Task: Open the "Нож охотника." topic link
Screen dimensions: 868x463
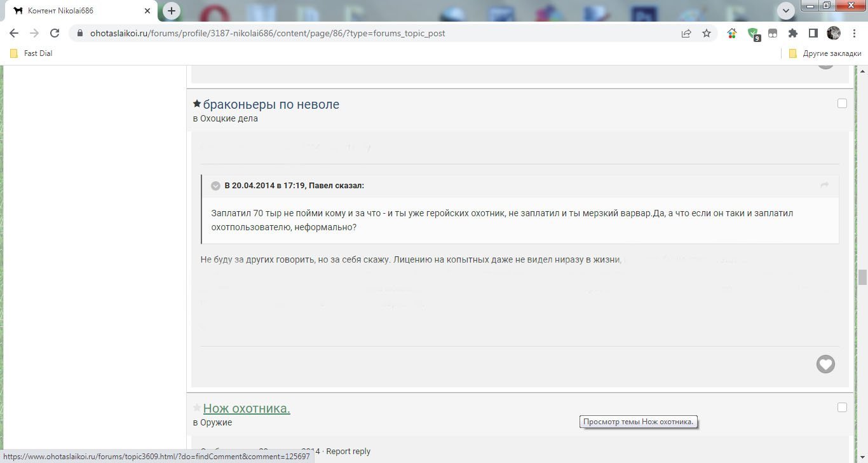Action: coord(247,408)
